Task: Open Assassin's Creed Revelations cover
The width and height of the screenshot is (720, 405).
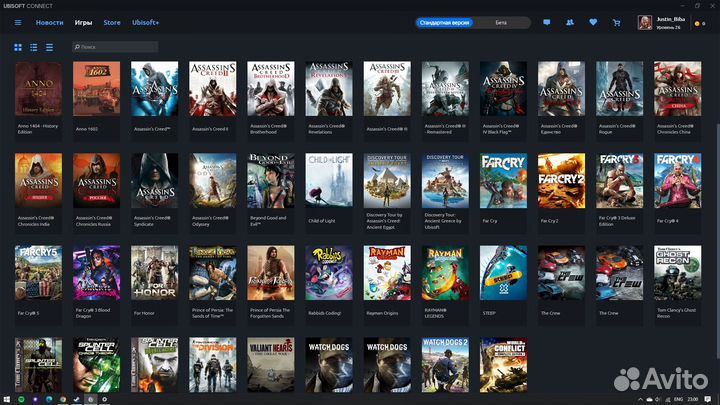Action: 329,89
